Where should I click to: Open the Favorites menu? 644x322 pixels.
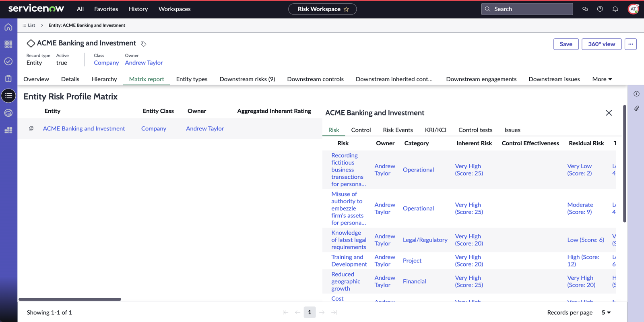[x=106, y=9]
